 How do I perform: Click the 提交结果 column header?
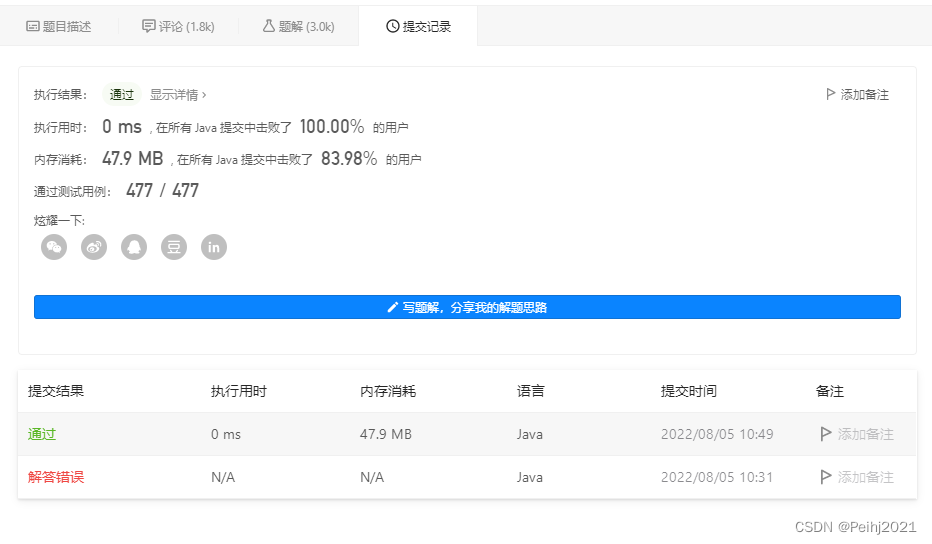pyautogui.click(x=56, y=391)
